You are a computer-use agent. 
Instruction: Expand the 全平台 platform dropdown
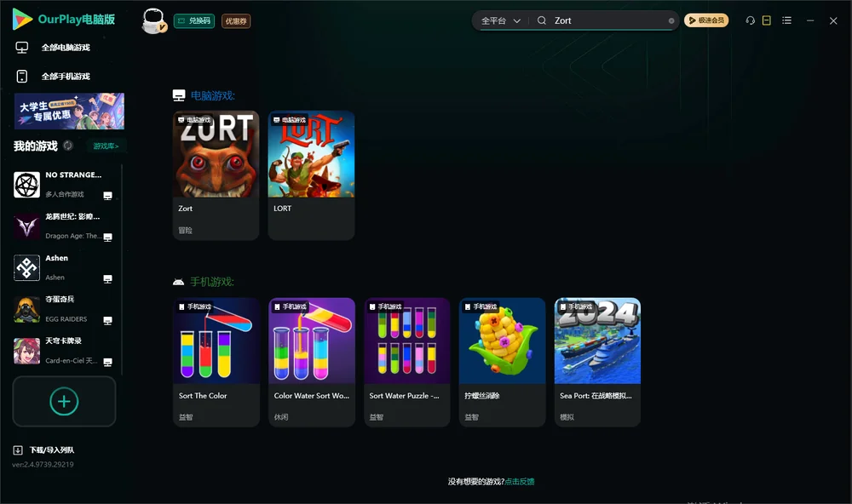click(x=500, y=20)
